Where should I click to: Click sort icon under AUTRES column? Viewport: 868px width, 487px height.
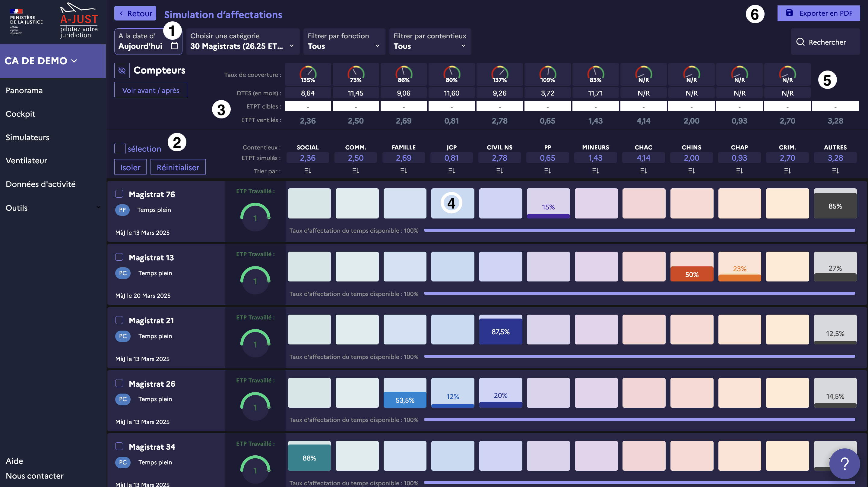(835, 171)
